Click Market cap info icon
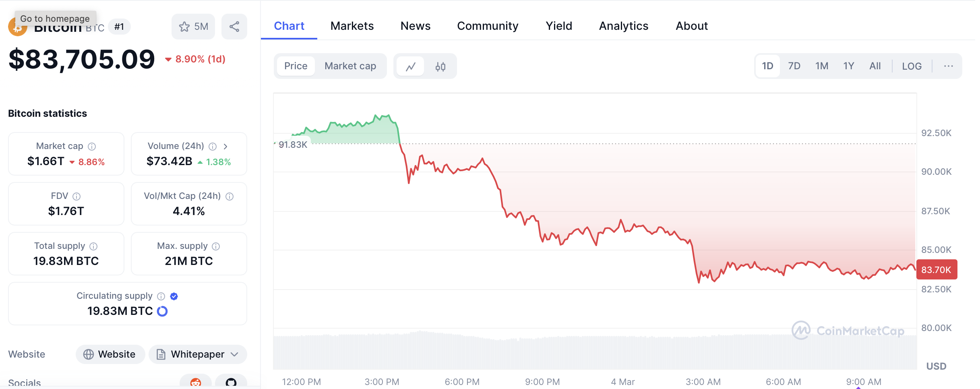Image resolution: width=980 pixels, height=389 pixels. click(x=92, y=146)
